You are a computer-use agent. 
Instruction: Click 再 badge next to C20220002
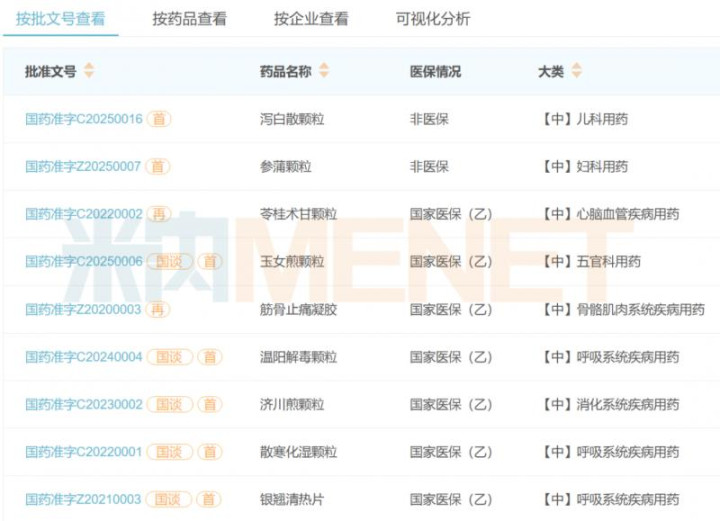point(159,214)
